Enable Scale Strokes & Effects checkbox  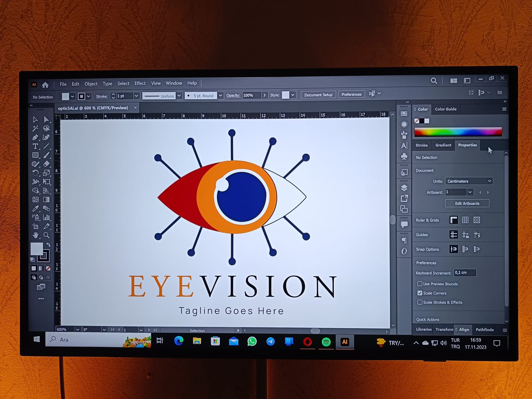click(420, 302)
